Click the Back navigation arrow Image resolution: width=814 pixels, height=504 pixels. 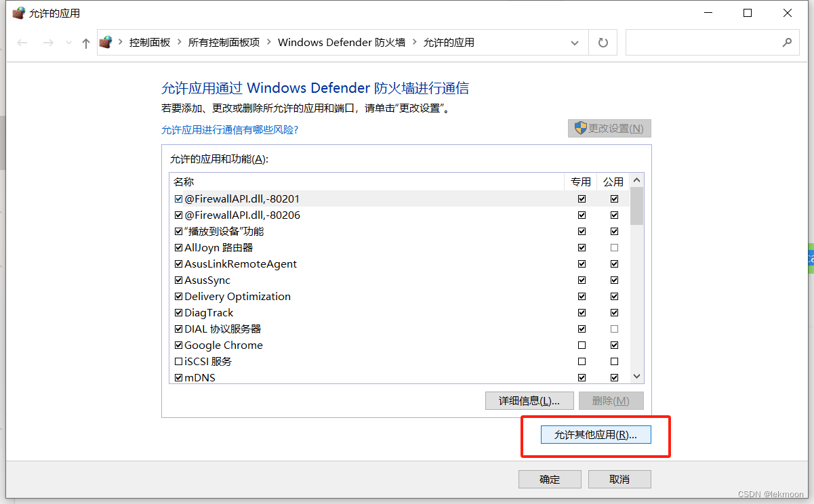pos(22,43)
